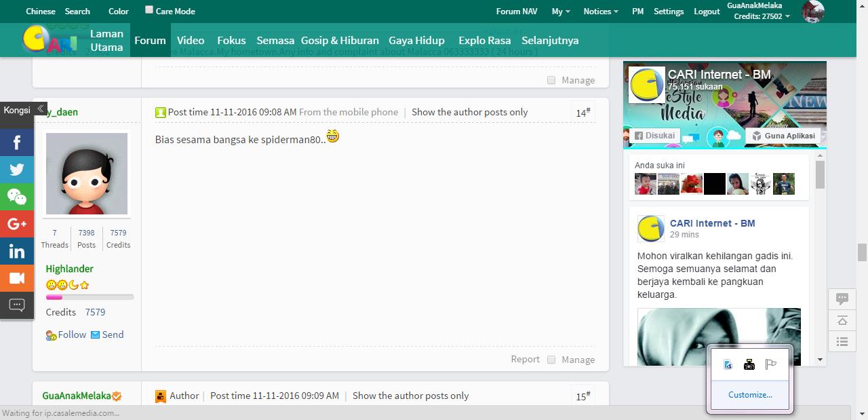Click Report on post 14
The image size is (868, 420).
tap(526, 360)
